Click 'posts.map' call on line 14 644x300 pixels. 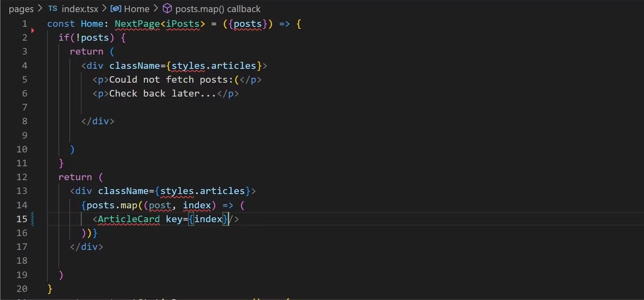[x=112, y=205]
